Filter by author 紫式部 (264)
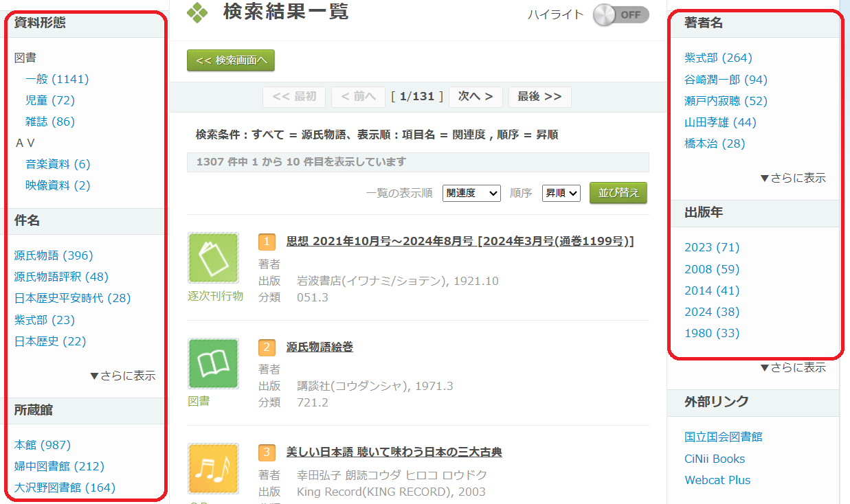This screenshot has height=504, width=850. click(718, 58)
